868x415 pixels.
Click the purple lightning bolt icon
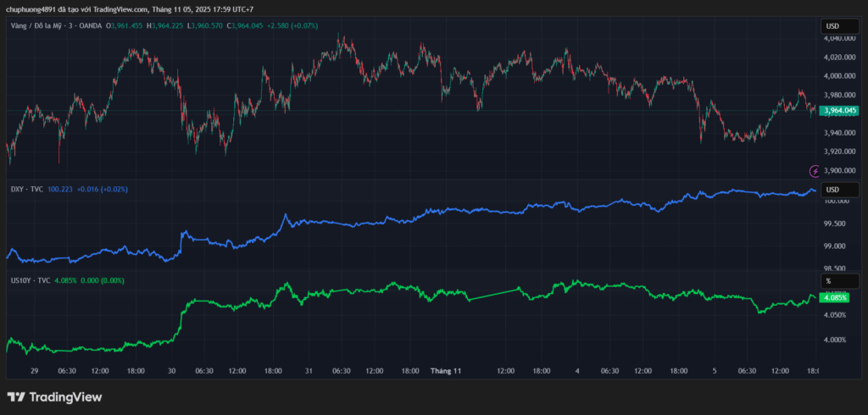815,171
